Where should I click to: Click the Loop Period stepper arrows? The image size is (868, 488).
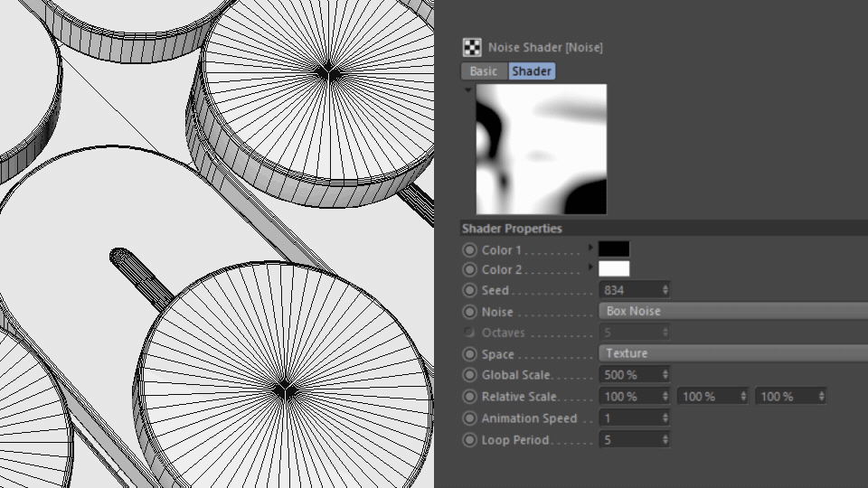[x=665, y=439]
